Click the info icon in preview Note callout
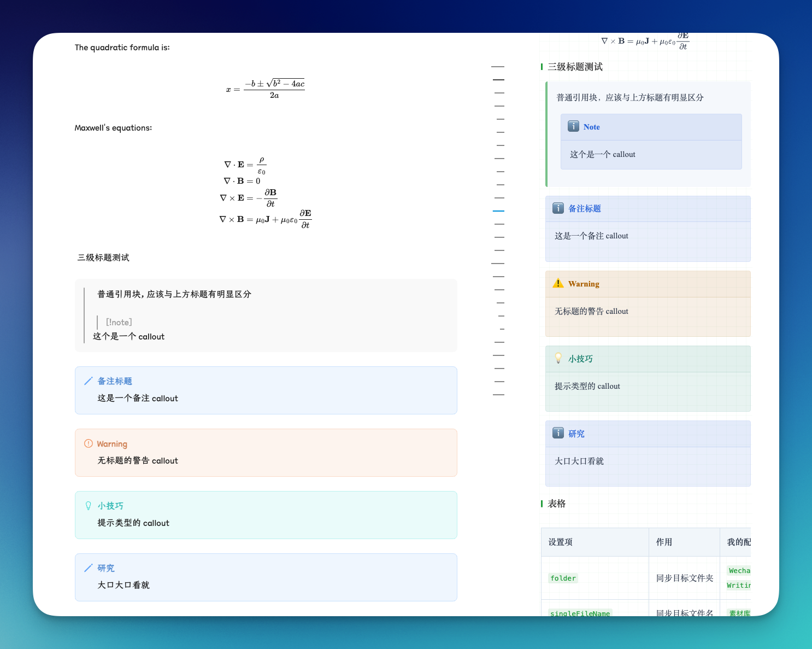The height and width of the screenshot is (649, 812). 573,126
